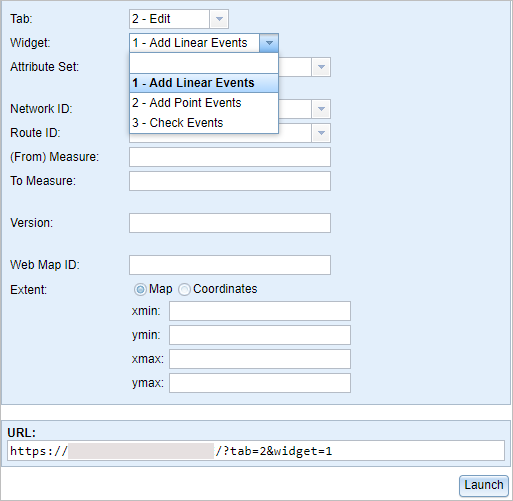Choose 2 - Add Point Events option
Screen dimensions: 513x501
[x=204, y=103]
